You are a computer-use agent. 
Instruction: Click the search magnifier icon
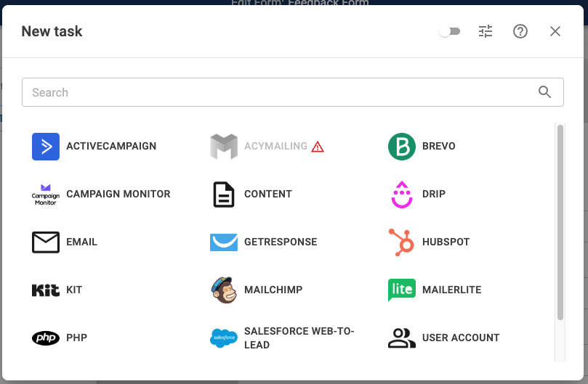pos(545,92)
